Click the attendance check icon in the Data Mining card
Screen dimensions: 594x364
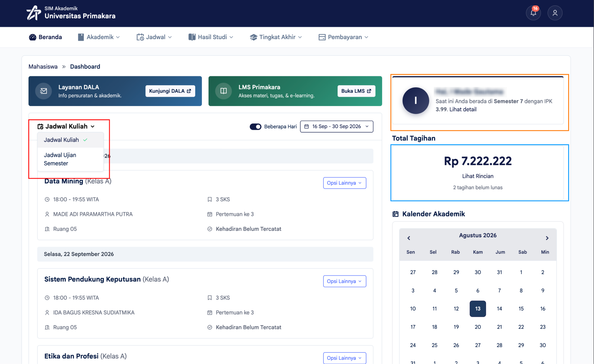click(x=210, y=229)
